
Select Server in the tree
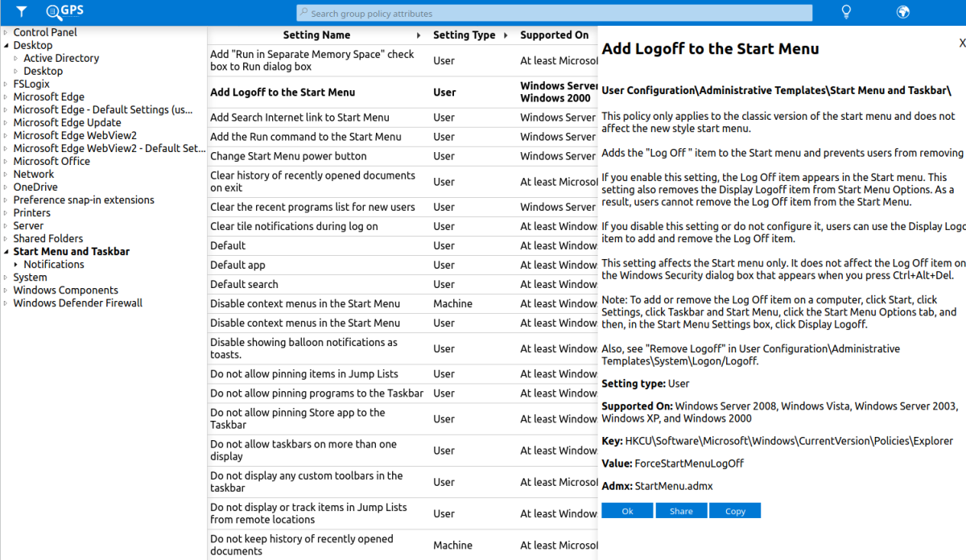coord(28,225)
